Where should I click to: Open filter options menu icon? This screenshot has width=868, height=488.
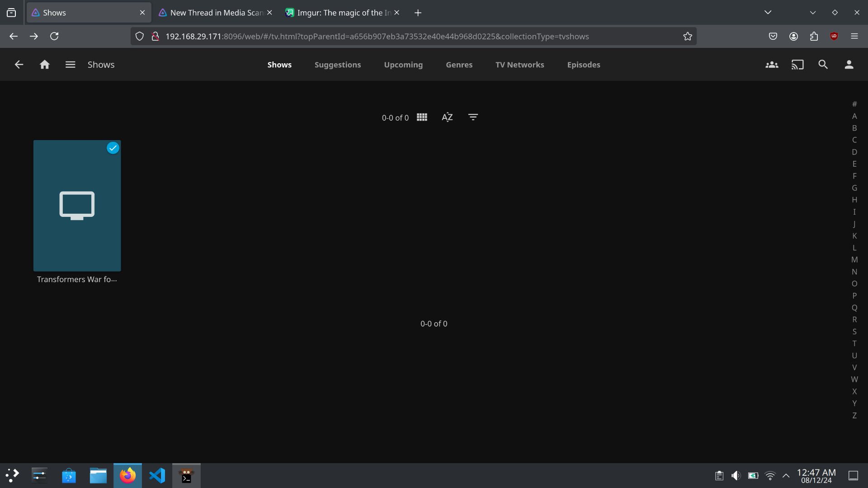pyautogui.click(x=473, y=117)
